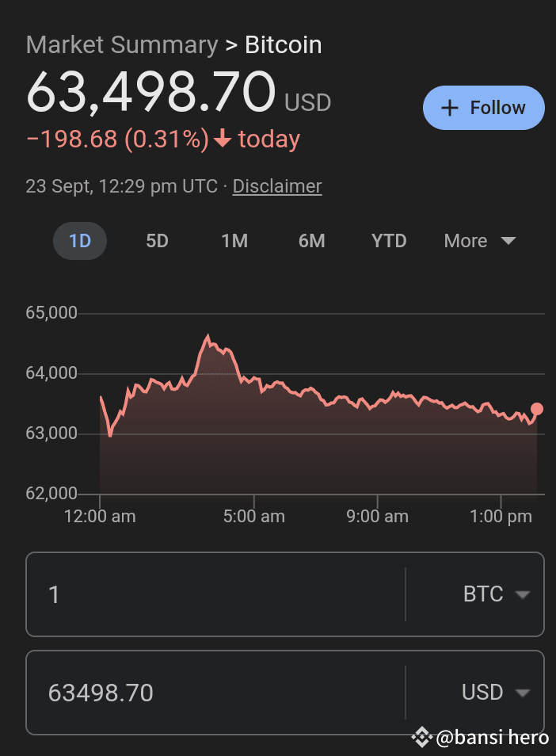Select the 1D time range tab
556x756 pixels.
[80, 241]
